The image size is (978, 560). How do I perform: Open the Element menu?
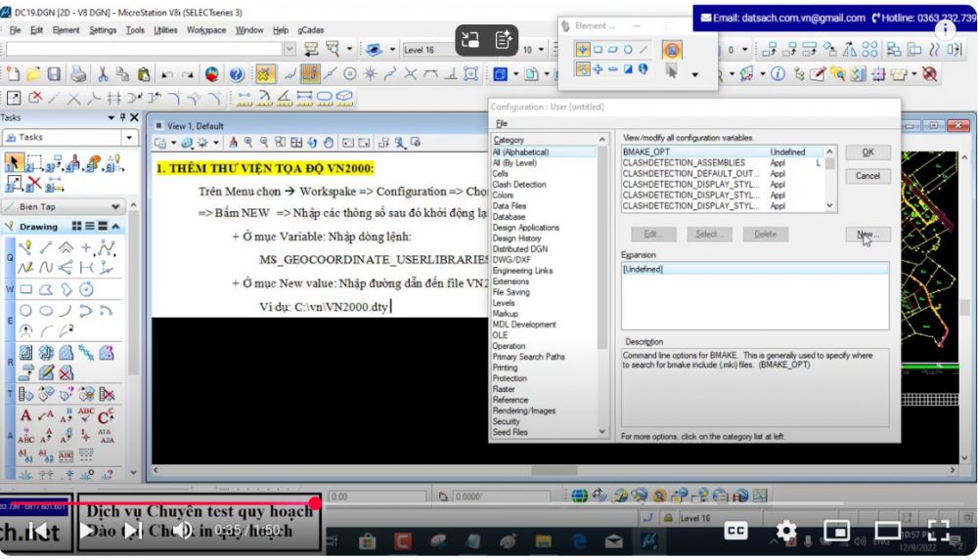66,30
